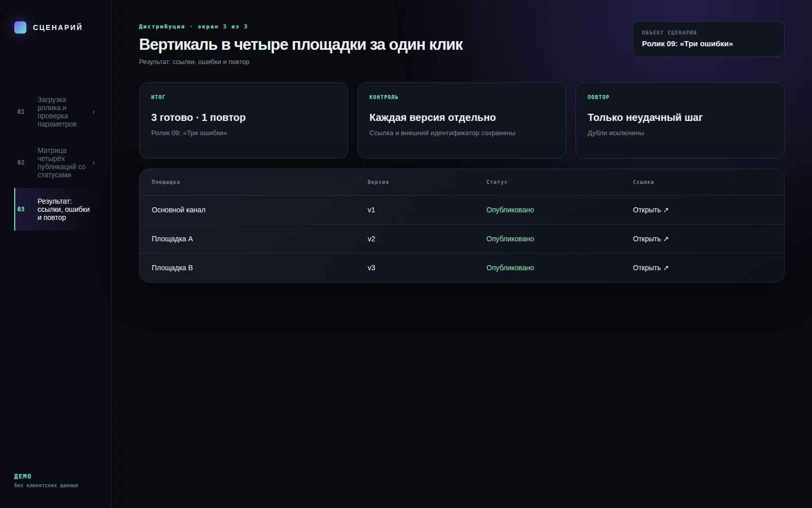Image resolution: width=812 pixels, height=508 pixels.
Task: Click the heading "Вертикаль в четыре площадки"
Action: (301, 45)
